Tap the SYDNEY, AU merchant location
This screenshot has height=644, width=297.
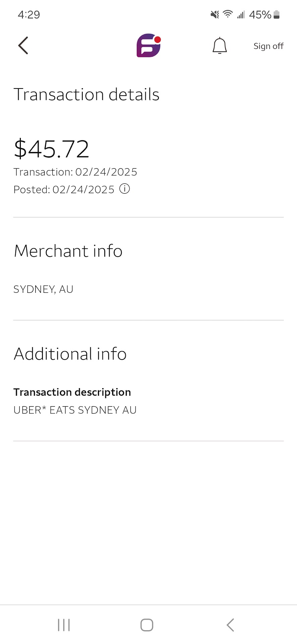[43, 289]
